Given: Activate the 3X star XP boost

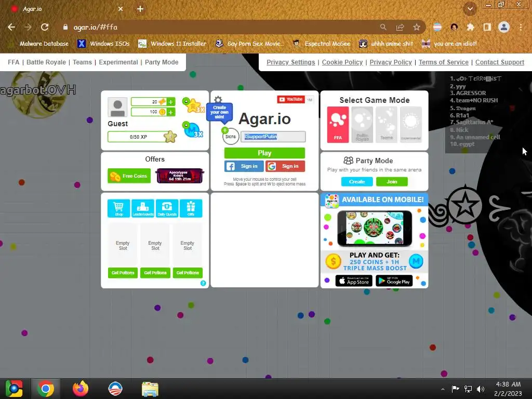Looking at the screenshot, I should 193,105.
